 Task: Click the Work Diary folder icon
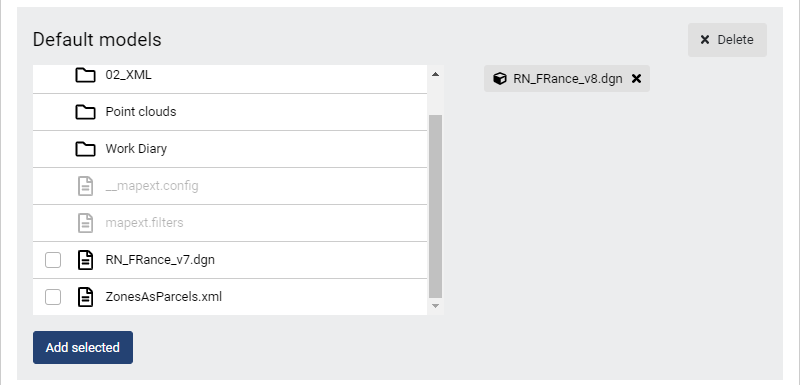85,149
